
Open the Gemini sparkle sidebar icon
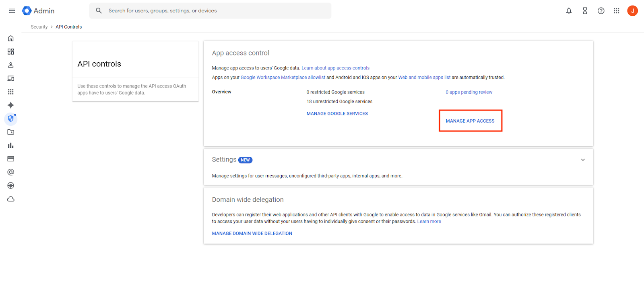click(11, 105)
